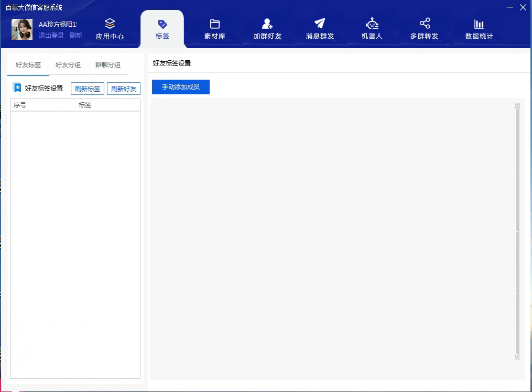
Task: Open 数据统计 bar chart icon
Action: pos(479,24)
